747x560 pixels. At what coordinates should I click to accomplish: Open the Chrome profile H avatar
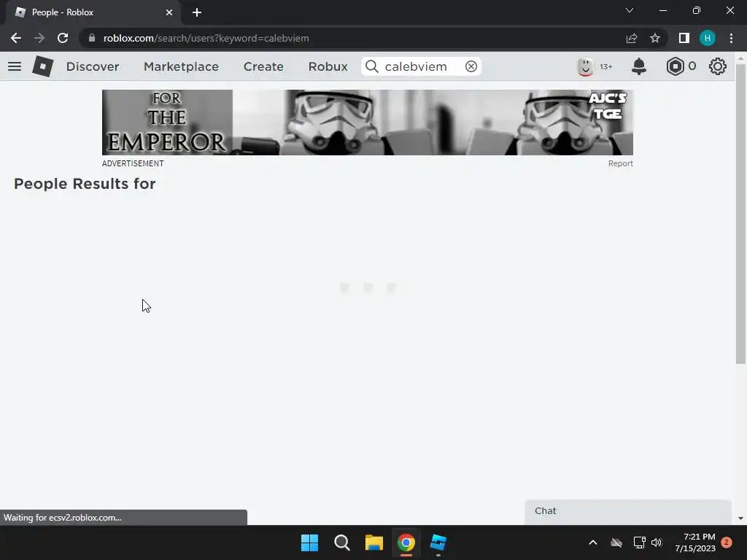point(708,38)
